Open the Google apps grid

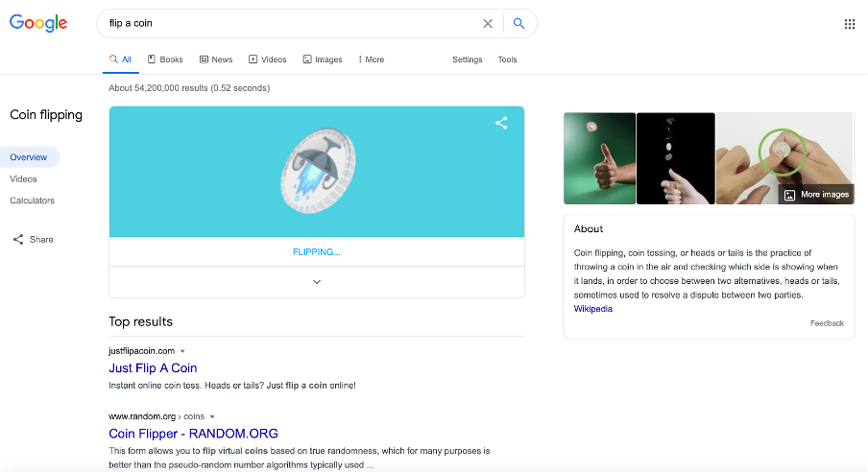tap(850, 24)
